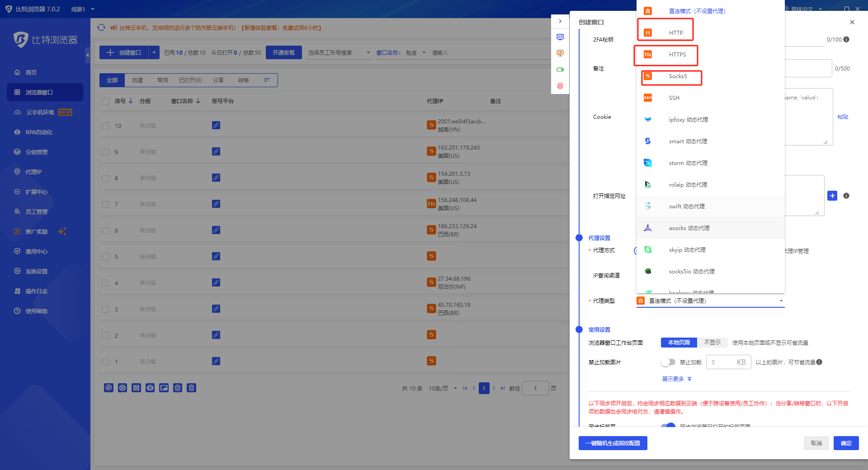The width and height of the screenshot is (868, 470).
Task: Click 取消 button in dialog
Action: pyautogui.click(x=816, y=443)
